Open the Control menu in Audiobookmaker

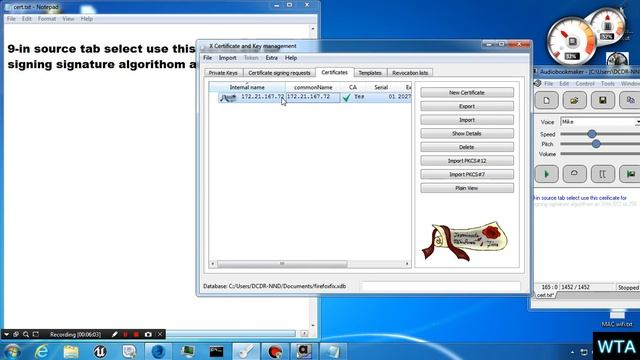(x=585, y=84)
